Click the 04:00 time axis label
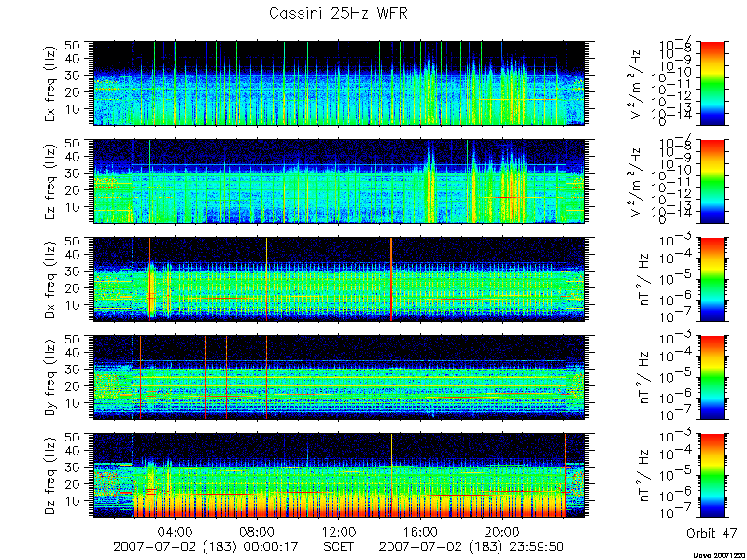 176,531
